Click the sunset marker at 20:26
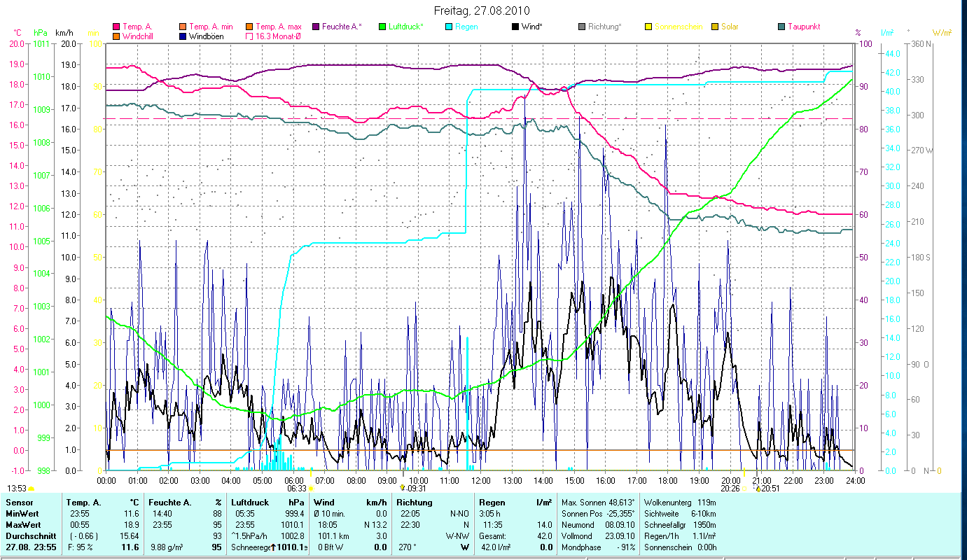Viewport: 967px width, 560px height. pyautogui.click(x=744, y=489)
